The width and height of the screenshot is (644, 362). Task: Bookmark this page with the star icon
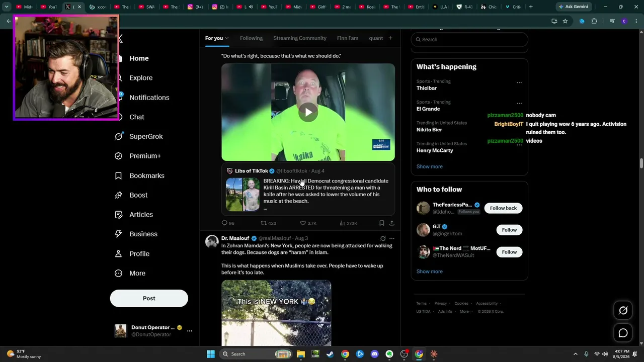[565, 21]
